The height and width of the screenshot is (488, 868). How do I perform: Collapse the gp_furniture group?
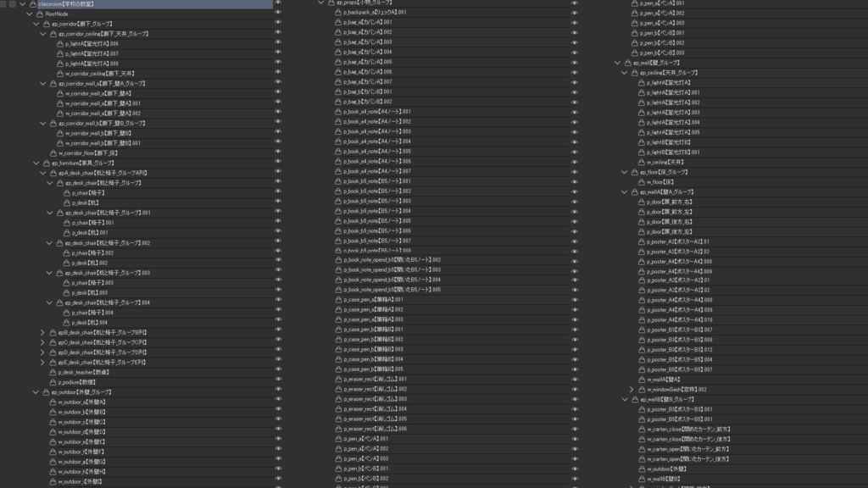[36, 164]
